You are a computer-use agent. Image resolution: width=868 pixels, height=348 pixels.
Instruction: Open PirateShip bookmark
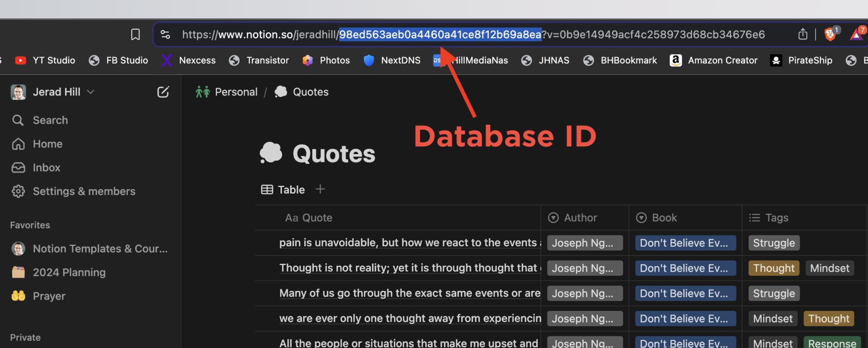point(801,61)
